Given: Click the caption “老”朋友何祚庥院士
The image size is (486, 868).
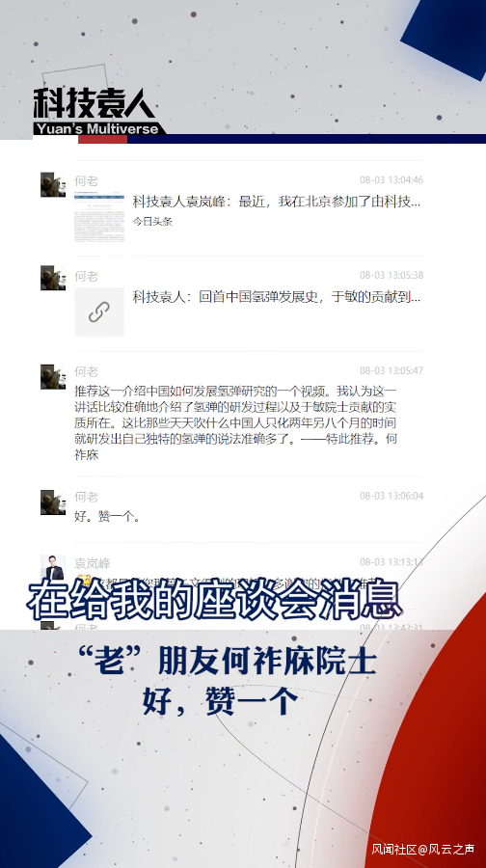Looking at the screenshot, I should click(228, 661).
